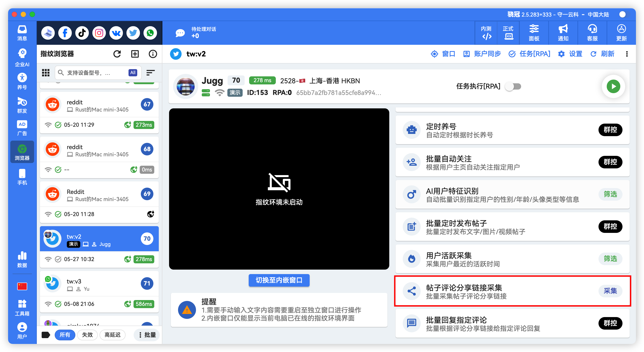Focus the 支持设备型号 search field

98,73
